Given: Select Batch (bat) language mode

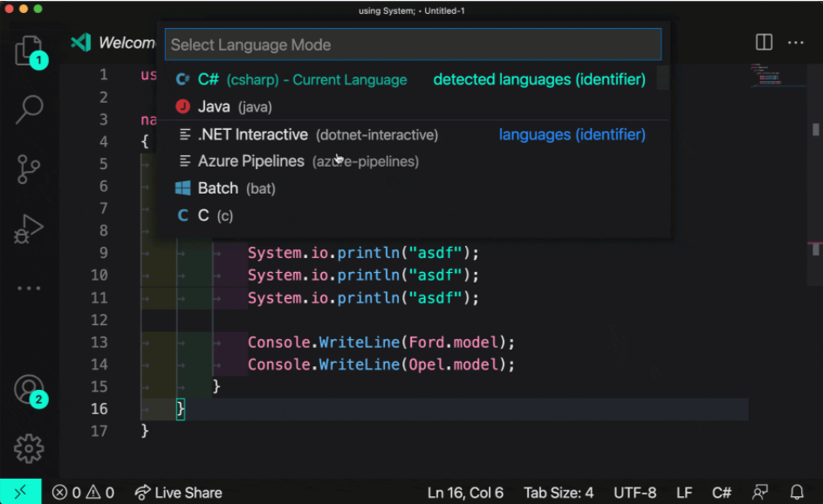Looking at the screenshot, I should point(413,188).
